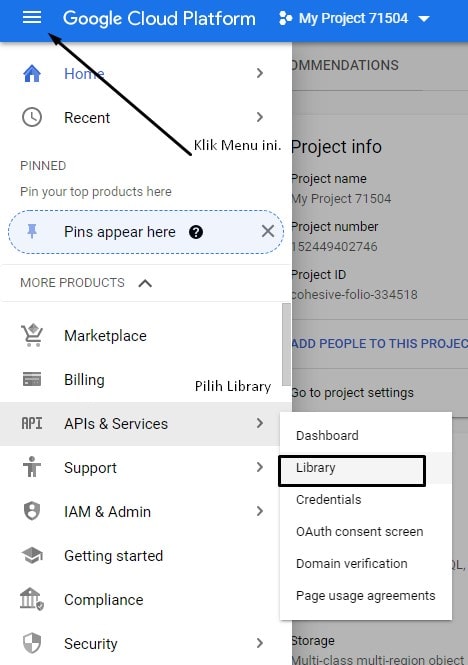Click Go to project settings link
This screenshot has width=468, height=665.
353,393
